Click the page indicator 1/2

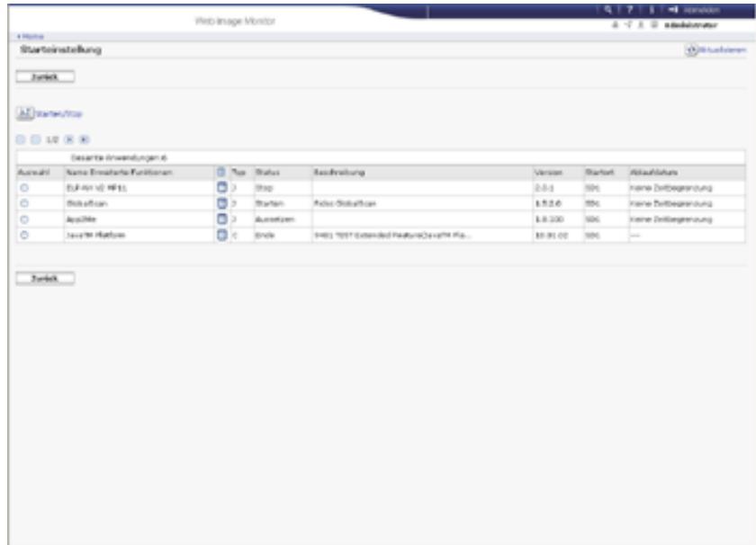[x=52, y=139]
